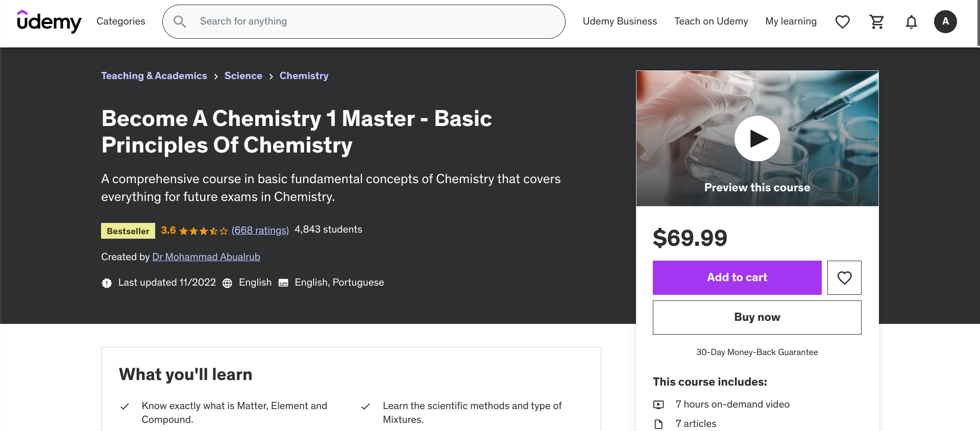View the 668 ratings link
This screenshot has width=980, height=431.
click(x=260, y=230)
